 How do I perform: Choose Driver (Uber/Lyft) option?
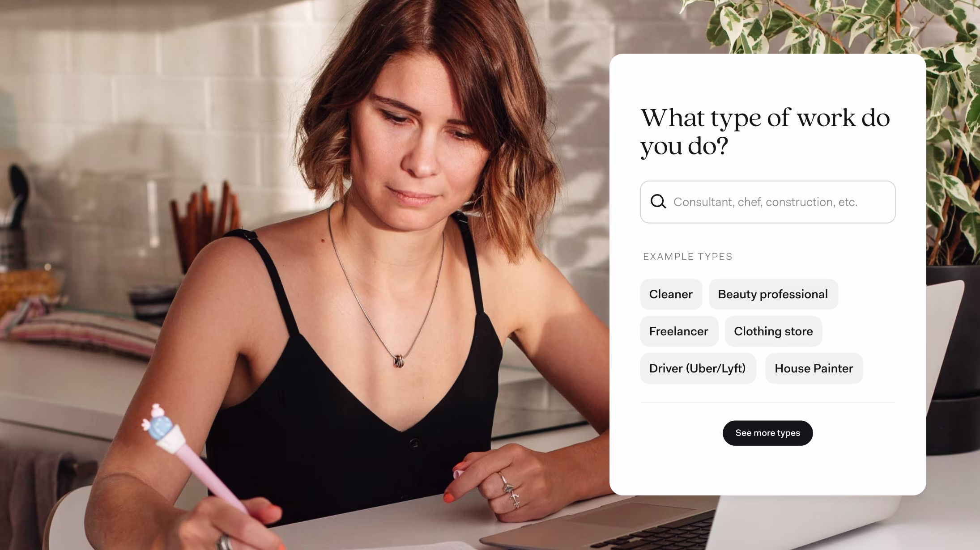click(x=698, y=368)
